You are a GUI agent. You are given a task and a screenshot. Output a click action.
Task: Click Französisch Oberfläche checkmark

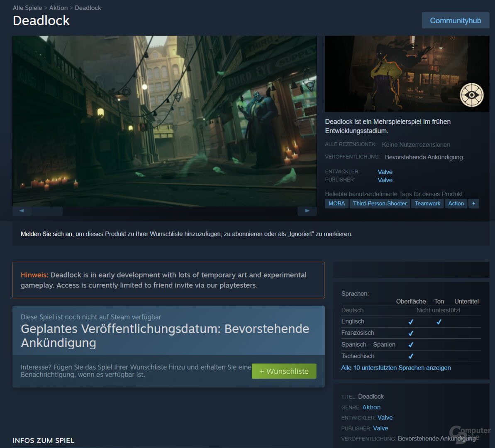[411, 333]
